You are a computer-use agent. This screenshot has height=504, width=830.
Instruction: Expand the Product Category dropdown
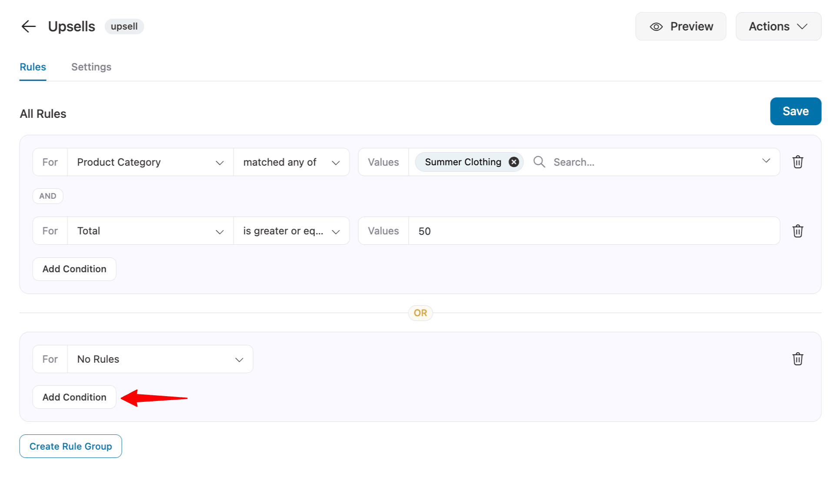(150, 162)
